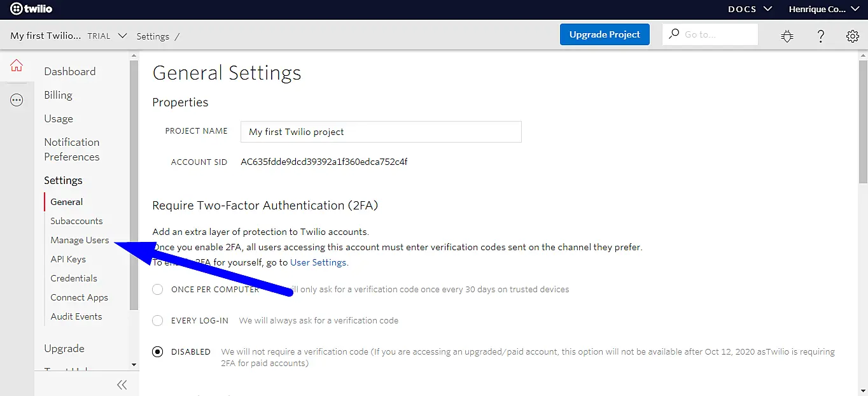Collapse the sidebar with double chevron
The height and width of the screenshot is (396, 868).
pos(122,385)
